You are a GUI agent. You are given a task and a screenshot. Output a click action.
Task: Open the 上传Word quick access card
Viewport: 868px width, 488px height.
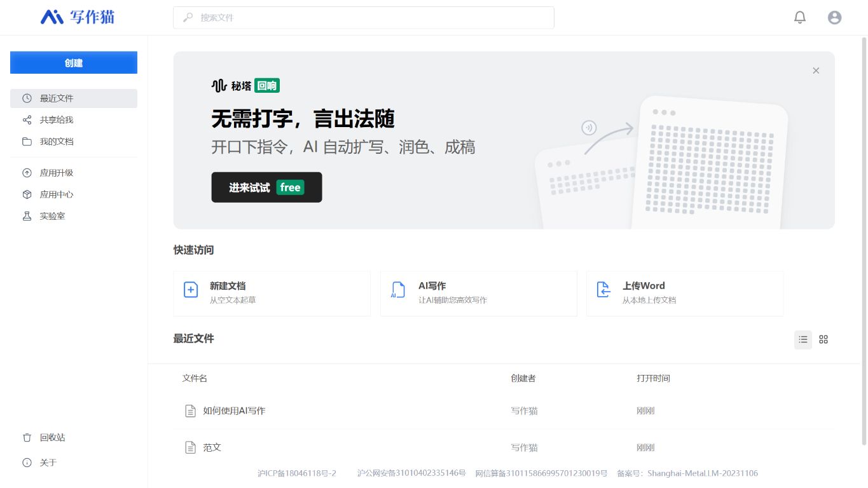point(685,294)
